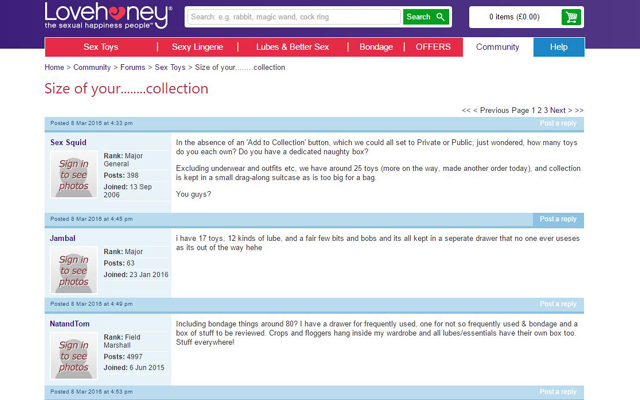Click the green Search button
The height and width of the screenshot is (400, 640).
(426, 17)
